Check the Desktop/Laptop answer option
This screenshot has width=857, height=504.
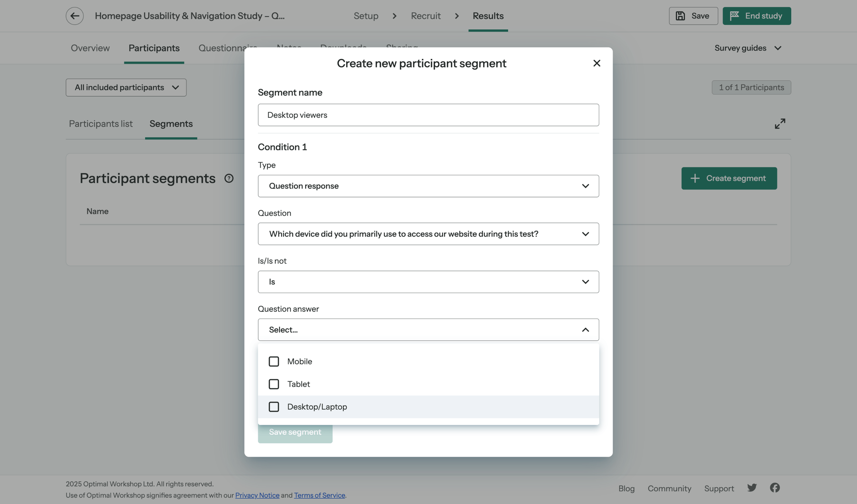coord(274,407)
